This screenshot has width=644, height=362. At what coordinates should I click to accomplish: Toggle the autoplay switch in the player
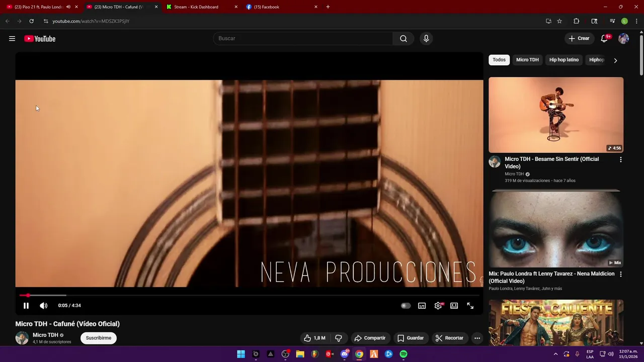click(x=406, y=306)
